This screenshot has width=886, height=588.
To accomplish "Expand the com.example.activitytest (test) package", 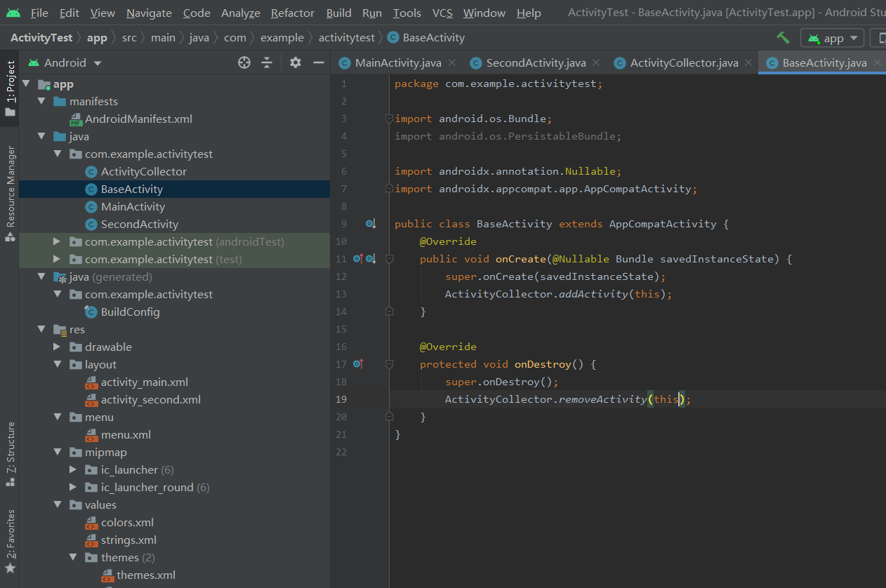I will click(x=58, y=260).
